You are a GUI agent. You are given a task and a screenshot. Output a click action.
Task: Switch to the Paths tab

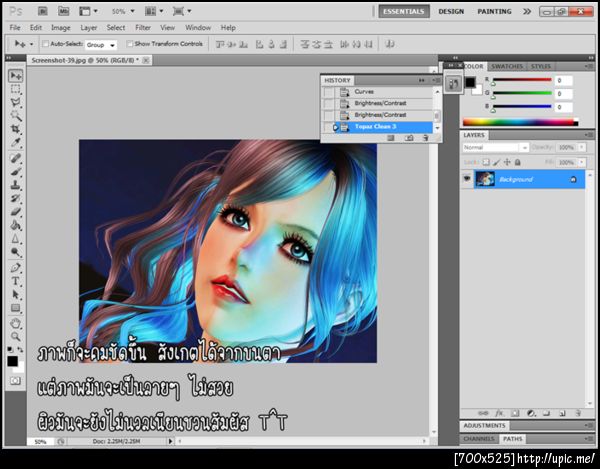click(x=513, y=439)
